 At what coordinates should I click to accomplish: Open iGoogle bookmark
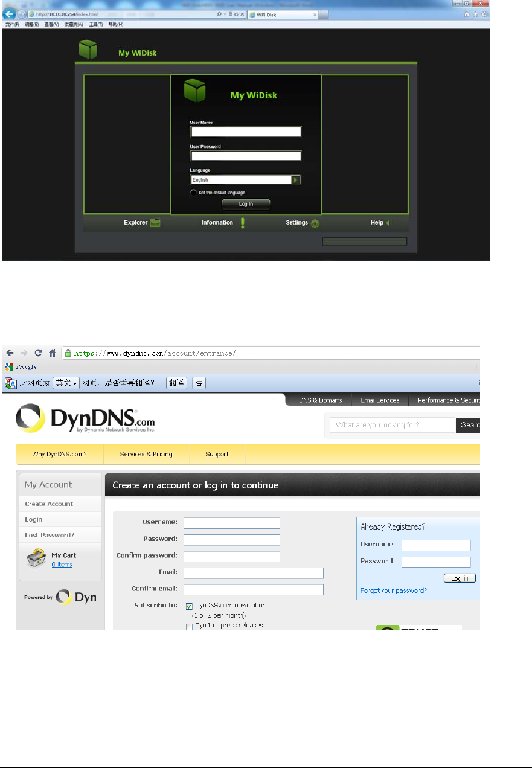click(22, 366)
